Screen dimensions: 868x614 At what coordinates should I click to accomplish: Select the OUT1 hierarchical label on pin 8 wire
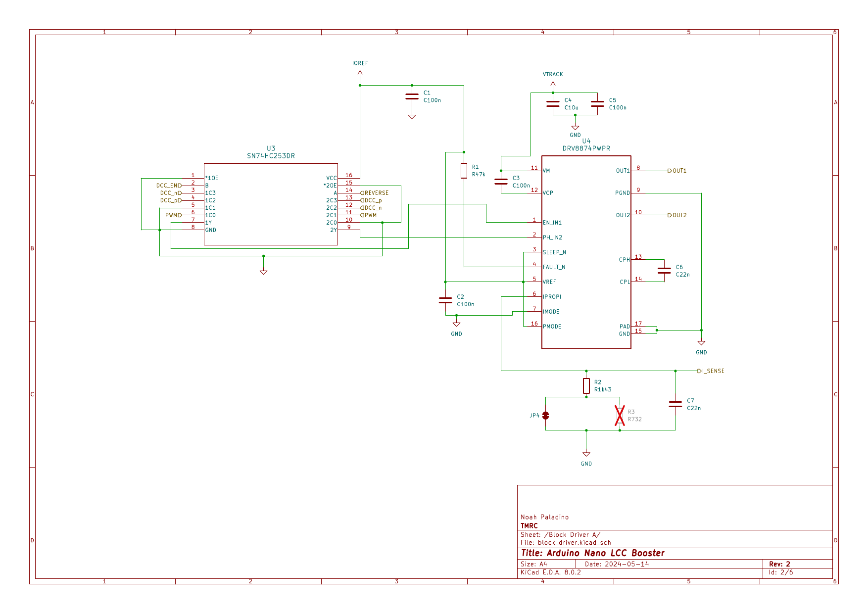point(677,171)
